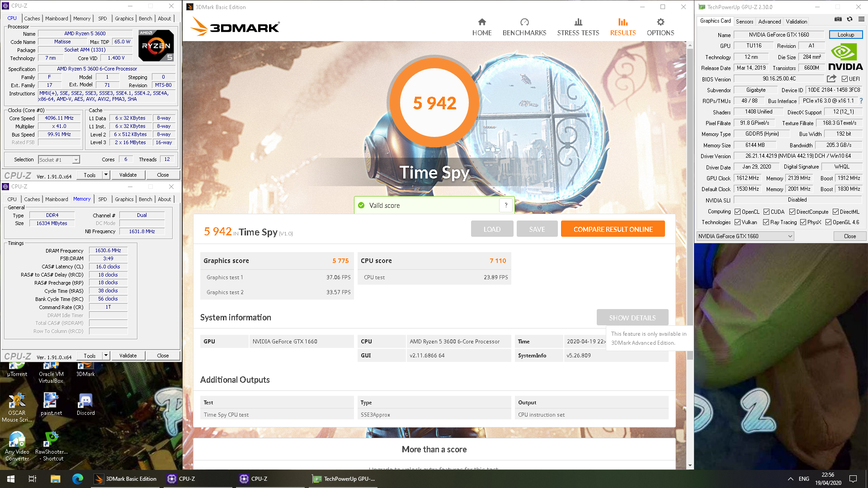
Task: Click the Save result button
Action: [x=537, y=229]
